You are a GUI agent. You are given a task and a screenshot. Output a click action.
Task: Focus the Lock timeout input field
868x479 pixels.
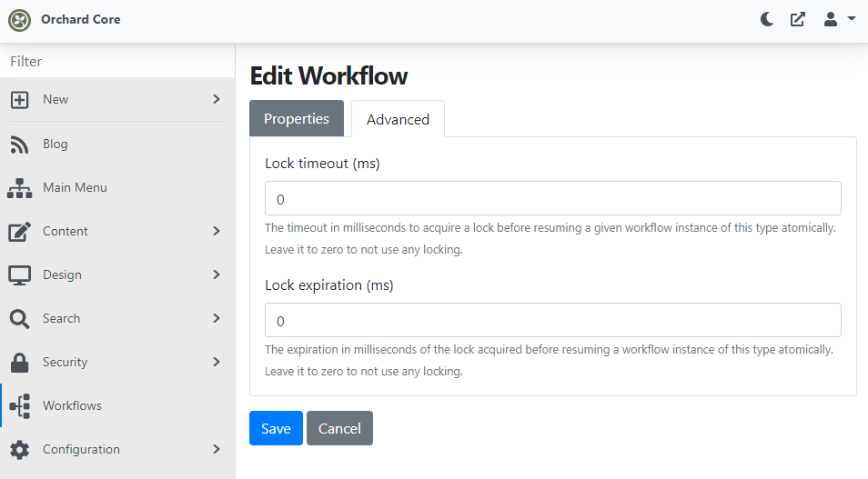click(x=553, y=198)
